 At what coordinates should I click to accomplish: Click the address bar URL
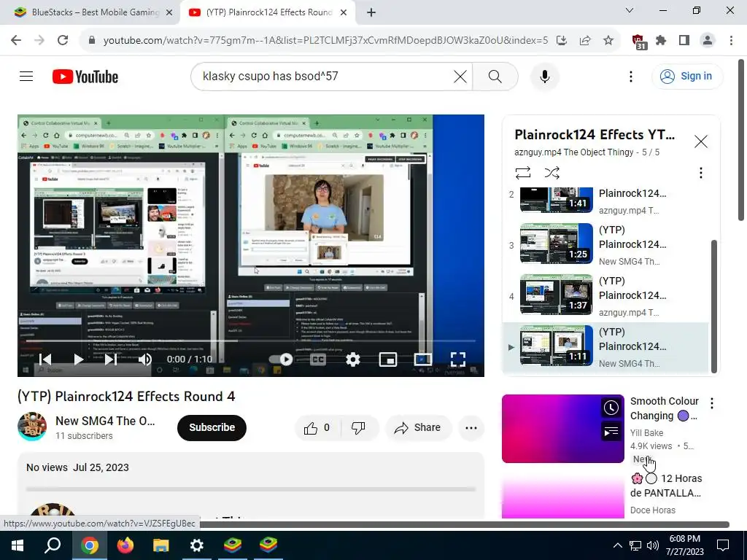coord(325,41)
